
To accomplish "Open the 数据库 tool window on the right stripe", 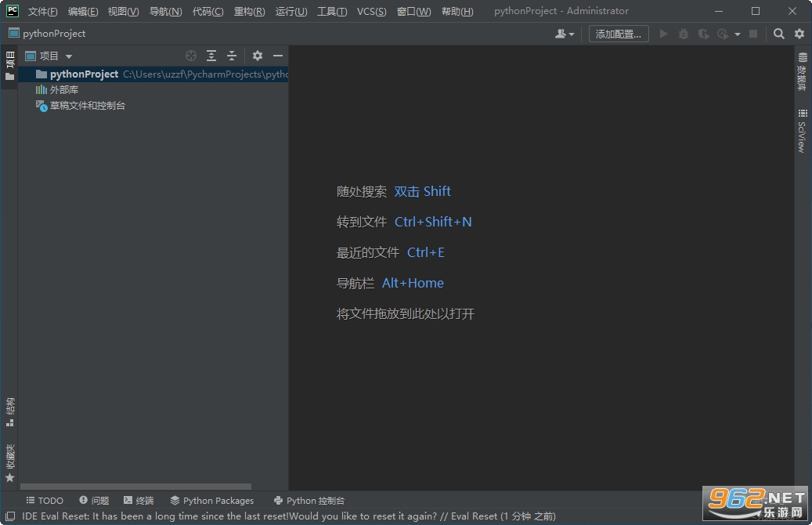I will coord(803,71).
